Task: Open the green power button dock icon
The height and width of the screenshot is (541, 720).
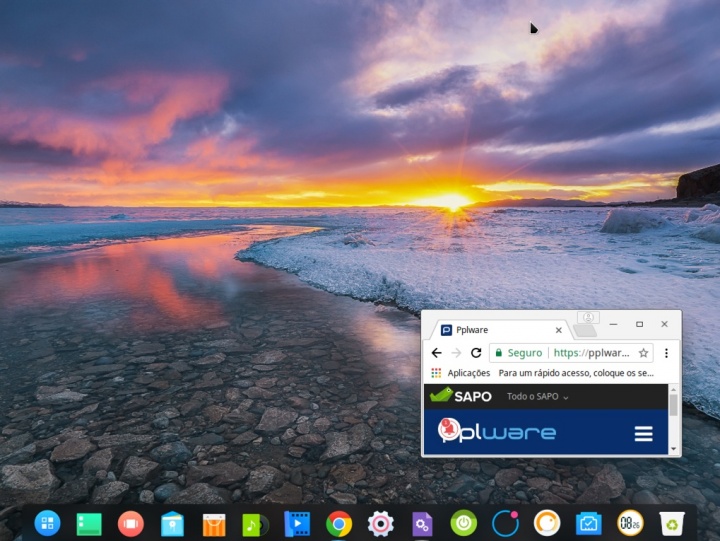Action: pos(464,523)
